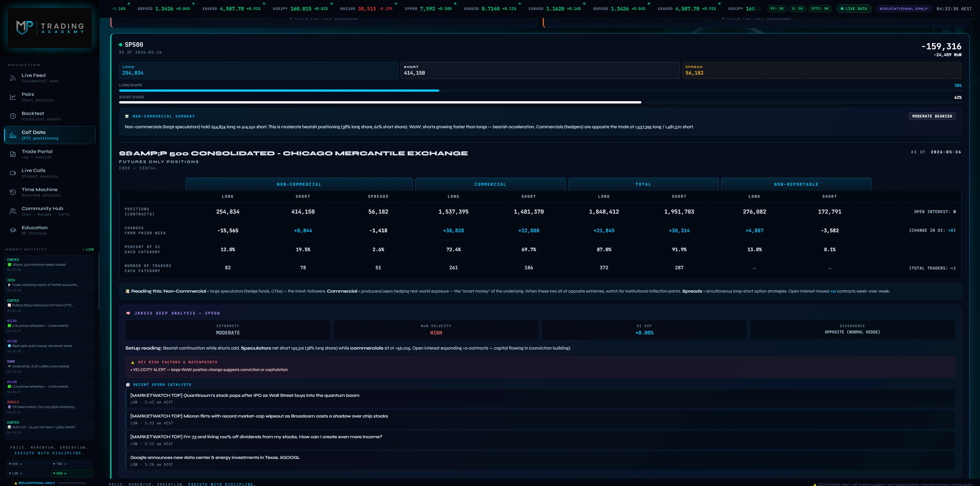Click the Jarvis Deep Analysis brain icon

[x=128, y=313]
